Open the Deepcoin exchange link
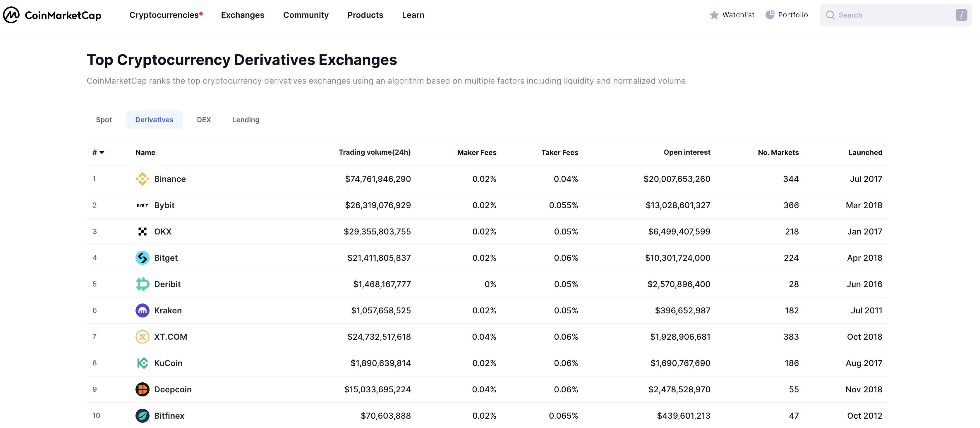Screen dimensions: 980x428 (x=173, y=389)
